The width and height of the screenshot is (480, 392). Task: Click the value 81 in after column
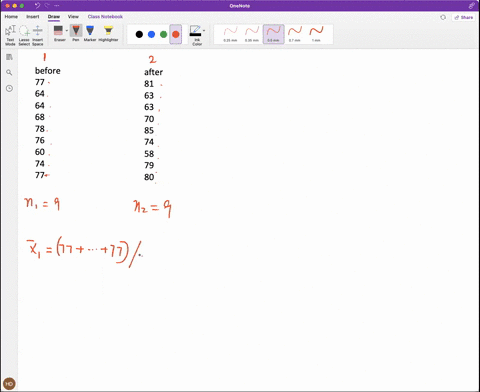149,84
